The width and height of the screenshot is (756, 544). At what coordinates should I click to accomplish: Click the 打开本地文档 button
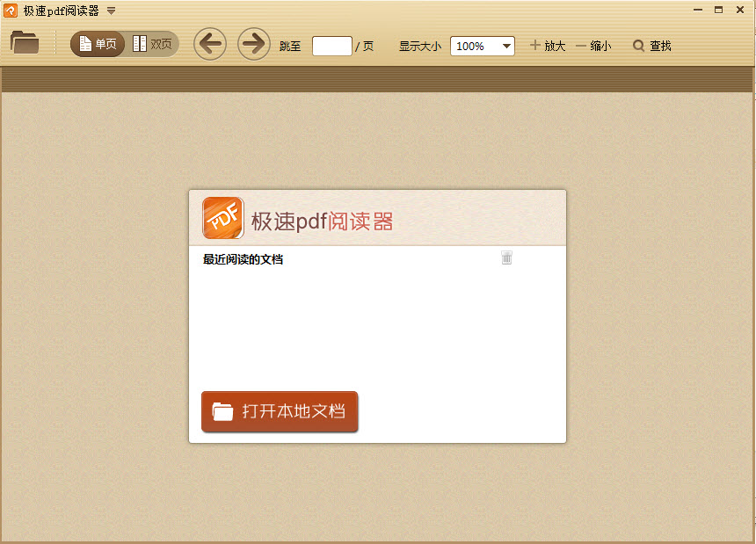(x=280, y=411)
